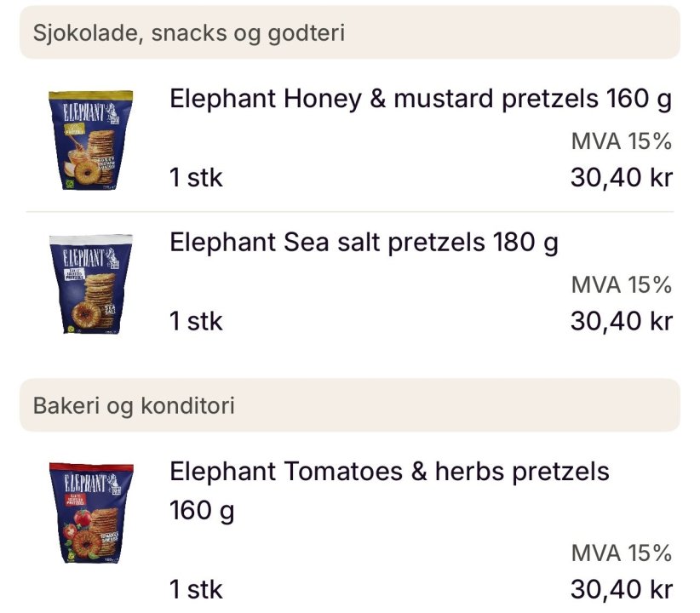The image size is (700, 613).
Task: Click the 1 stk quantity for Honey & mustard pretzels
Action: point(196,179)
